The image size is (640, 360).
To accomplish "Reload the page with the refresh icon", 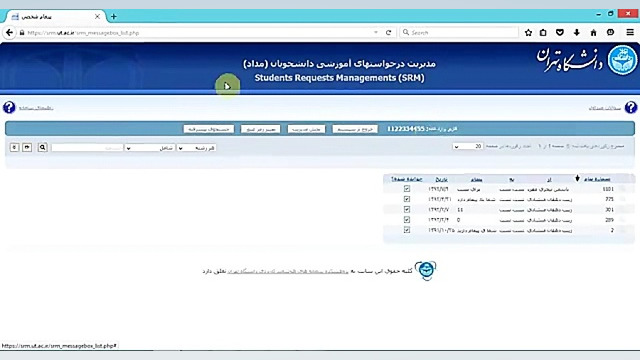I will pyautogui.click(x=389, y=33).
